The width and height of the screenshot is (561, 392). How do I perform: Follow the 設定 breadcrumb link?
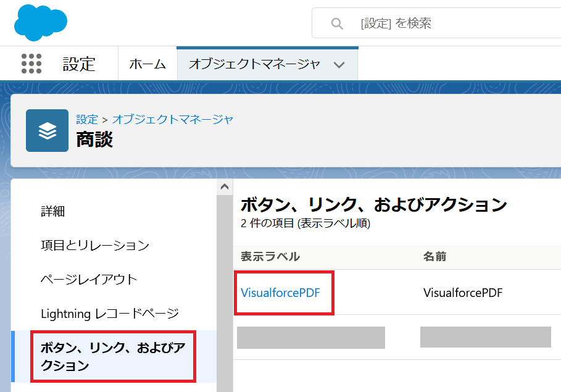point(87,119)
